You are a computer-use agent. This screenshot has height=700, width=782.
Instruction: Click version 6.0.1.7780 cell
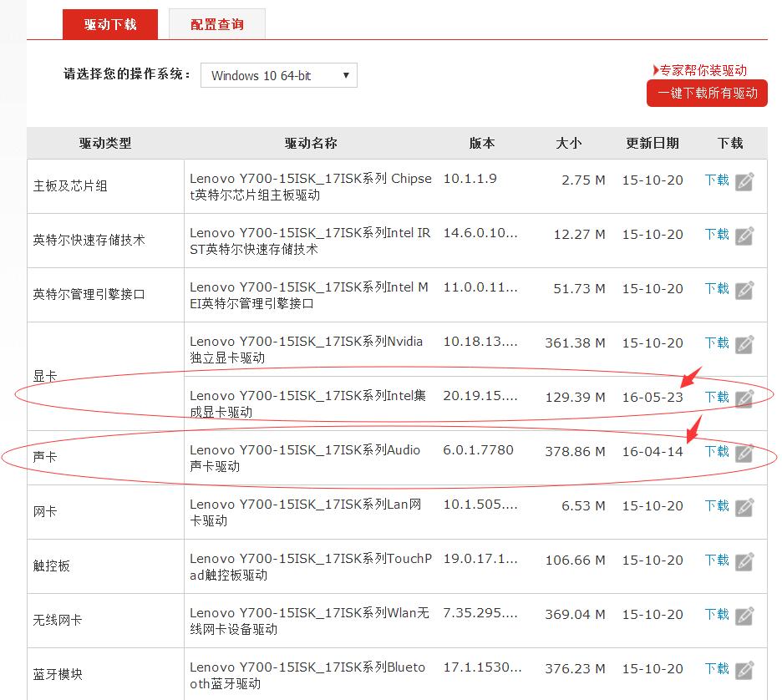pos(478,450)
